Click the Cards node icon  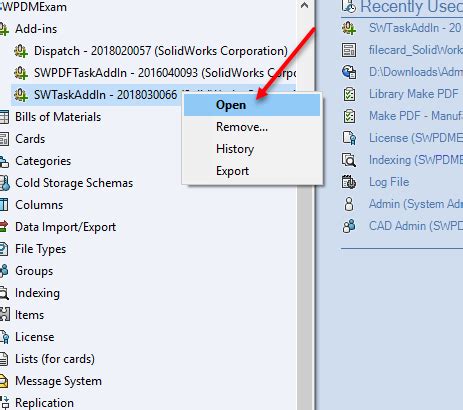[4, 139]
